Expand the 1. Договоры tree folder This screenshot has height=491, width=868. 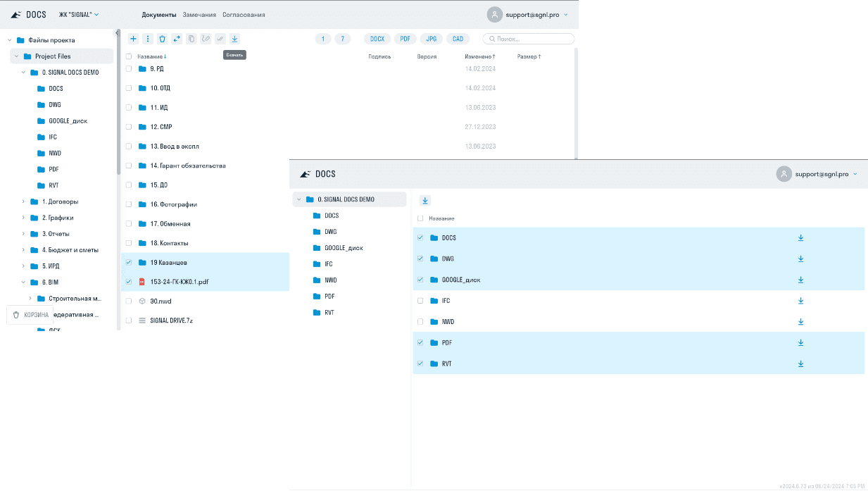coord(23,201)
